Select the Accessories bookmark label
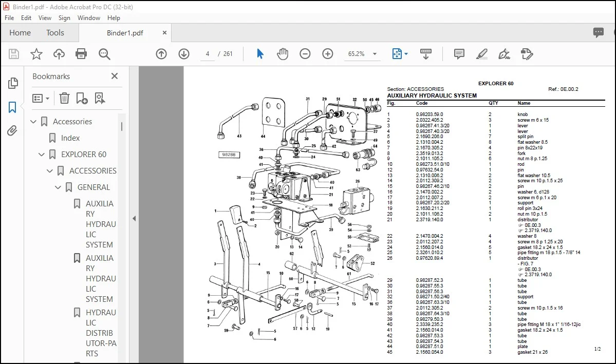Image resolution: width=616 pixels, height=364 pixels. point(72,122)
